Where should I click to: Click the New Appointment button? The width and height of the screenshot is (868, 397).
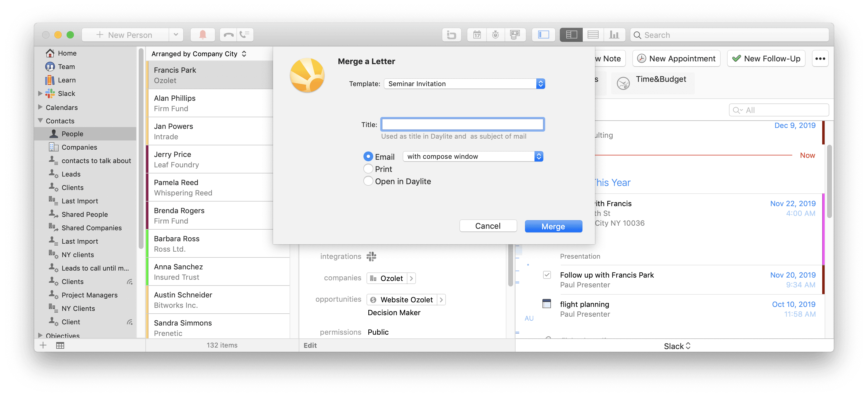point(676,59)
